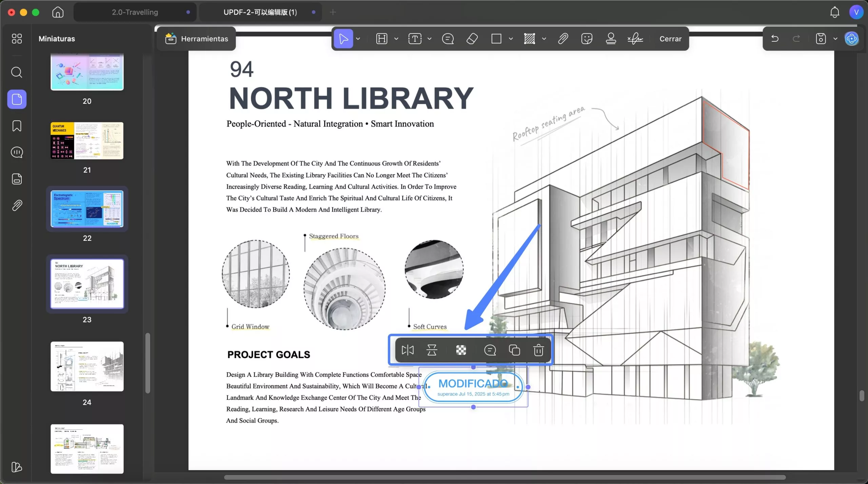Expand the save options dropdown arrow
This screenshot has width=868, height=484.
[x=835, y=39]
